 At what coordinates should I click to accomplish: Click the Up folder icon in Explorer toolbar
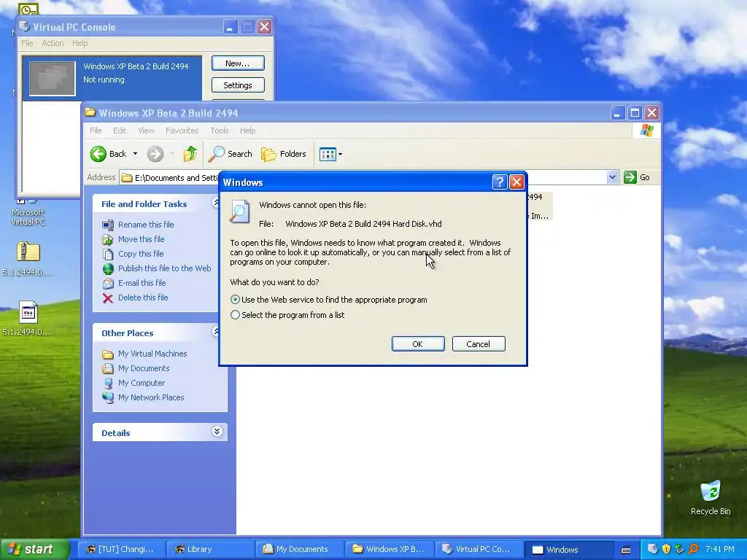(x=190, y=154)
